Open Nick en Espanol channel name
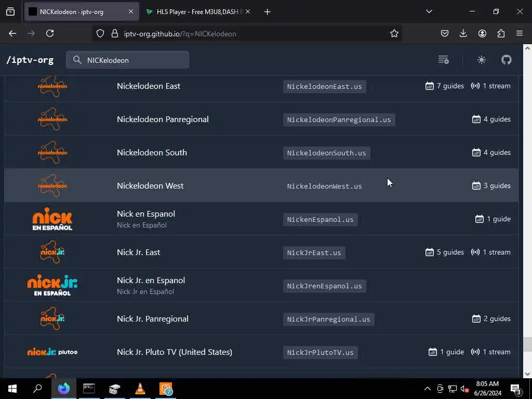Viewport: 532px width, 399px height. tap(146, 214)
